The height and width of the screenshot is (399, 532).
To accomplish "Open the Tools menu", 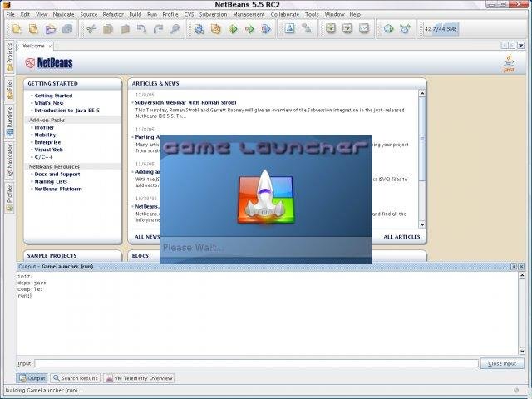I will [x=312, y=15].
